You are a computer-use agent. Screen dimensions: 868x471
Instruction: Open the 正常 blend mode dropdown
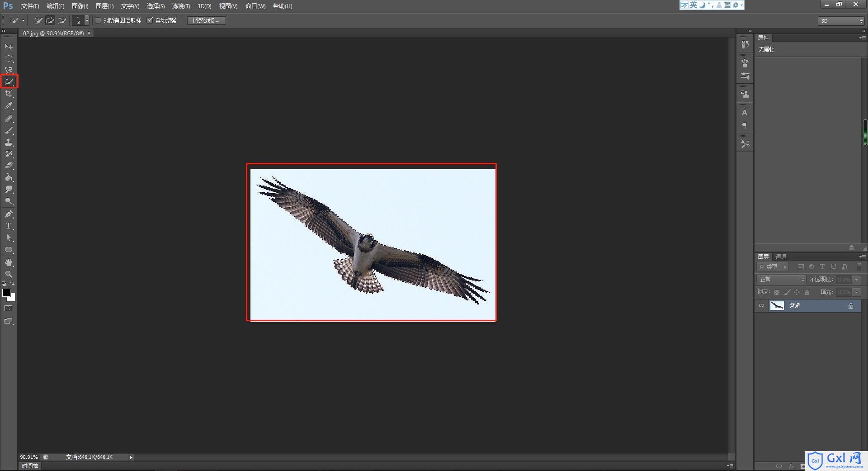coord(781,280)
